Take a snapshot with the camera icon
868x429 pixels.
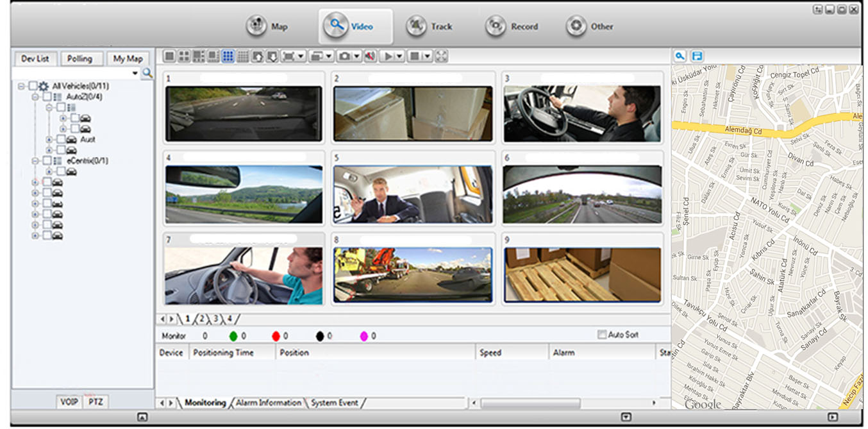(x=345, y=56)
